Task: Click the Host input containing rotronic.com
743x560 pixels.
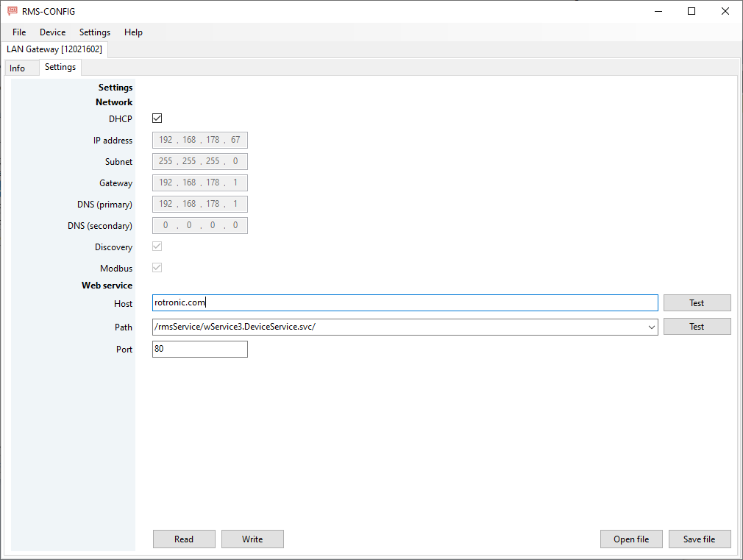Action: click(x=405, y=303)
